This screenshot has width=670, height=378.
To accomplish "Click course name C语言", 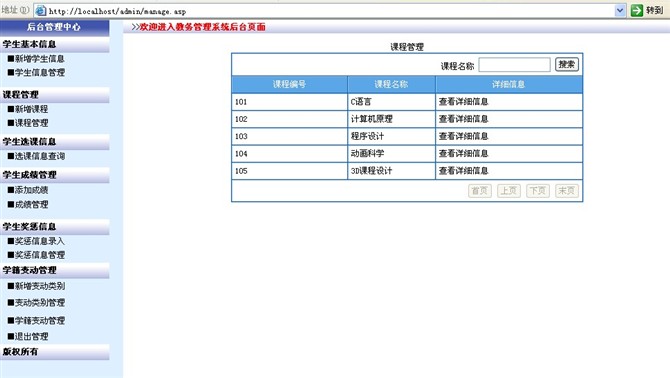I will [361, 102].
